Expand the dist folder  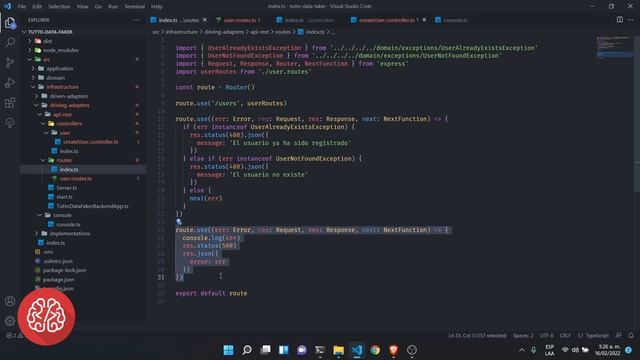30,41
